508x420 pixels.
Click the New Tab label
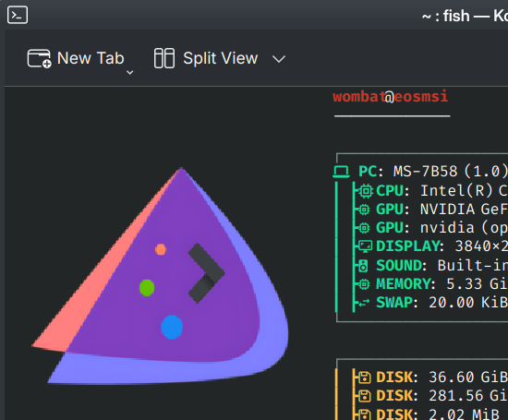pyautogui.click(x=91, y=58)
